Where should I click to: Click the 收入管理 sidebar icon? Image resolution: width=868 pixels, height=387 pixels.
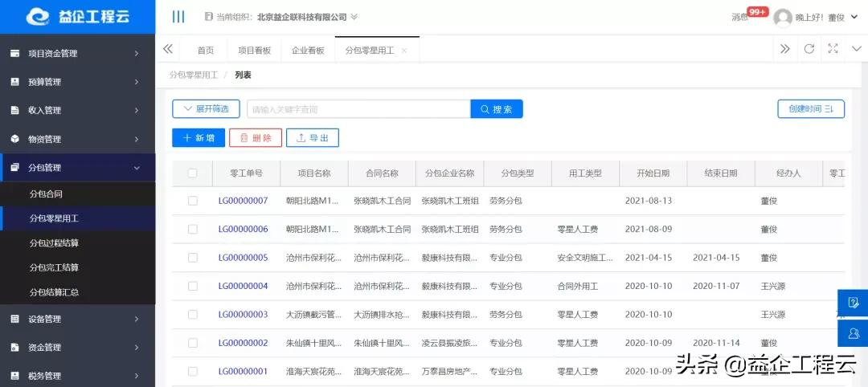[15, 110]
